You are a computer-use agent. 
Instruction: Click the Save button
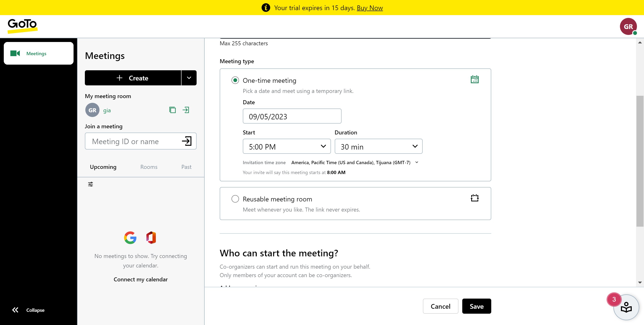click(476, 306)
